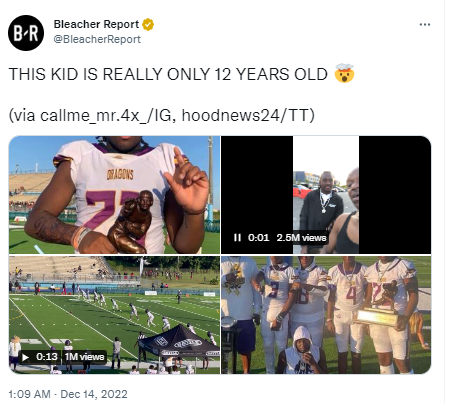This screenshot has height=403, width=449.
Task: Click the tweet text 'THIS KID IS REALLY ONLY 12 YEARS OLD'
Action: tap(168, 74)
